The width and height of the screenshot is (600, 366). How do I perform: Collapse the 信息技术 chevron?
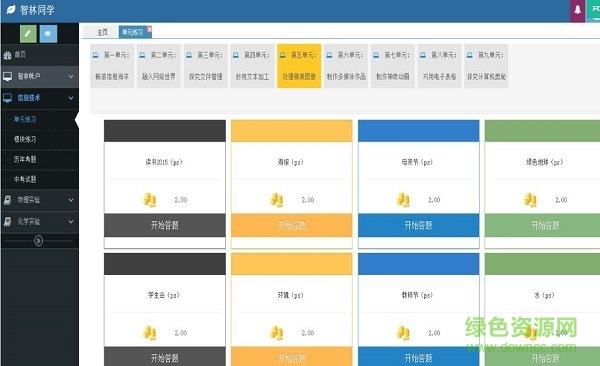(x=71, y=98)
